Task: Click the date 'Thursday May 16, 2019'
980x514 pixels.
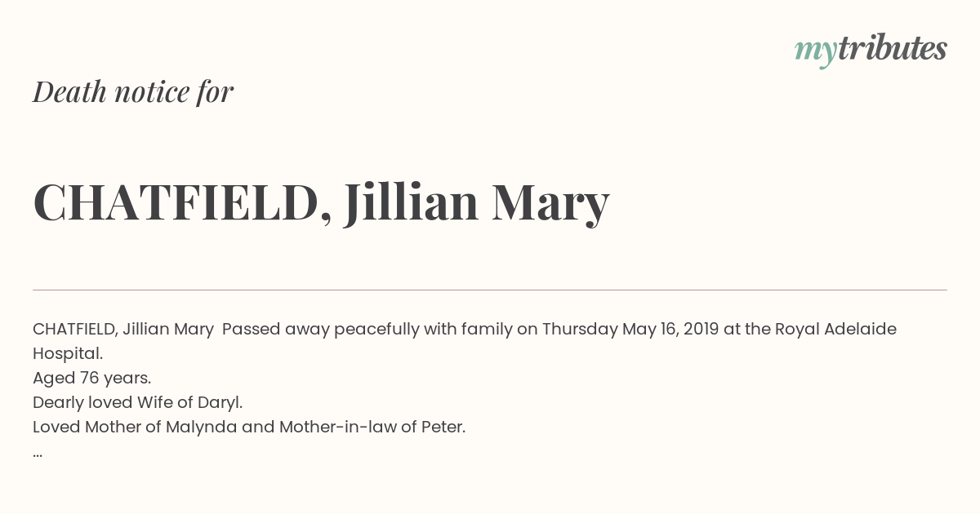Action: pyautogui.click(x=630, y=330)
